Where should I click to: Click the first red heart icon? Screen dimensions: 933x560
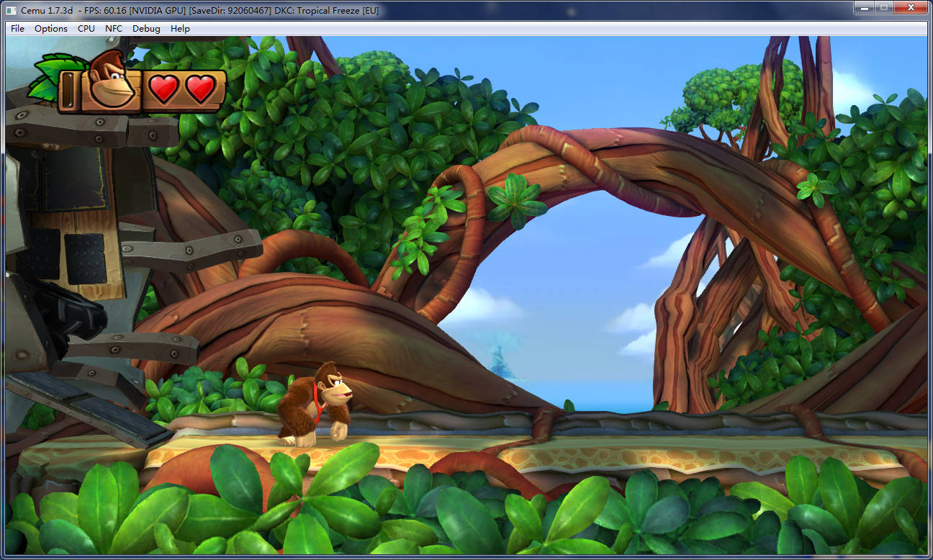tap(163, 89)
